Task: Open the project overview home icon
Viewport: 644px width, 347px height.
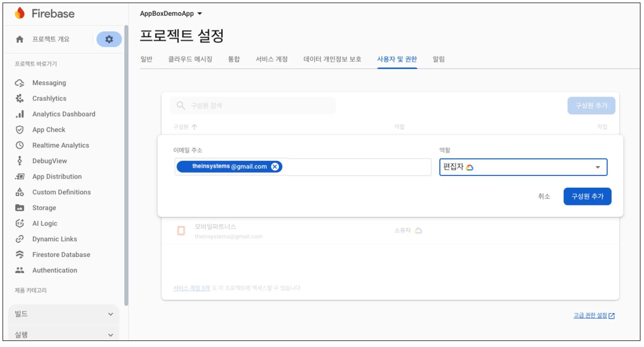Action: 20,39
